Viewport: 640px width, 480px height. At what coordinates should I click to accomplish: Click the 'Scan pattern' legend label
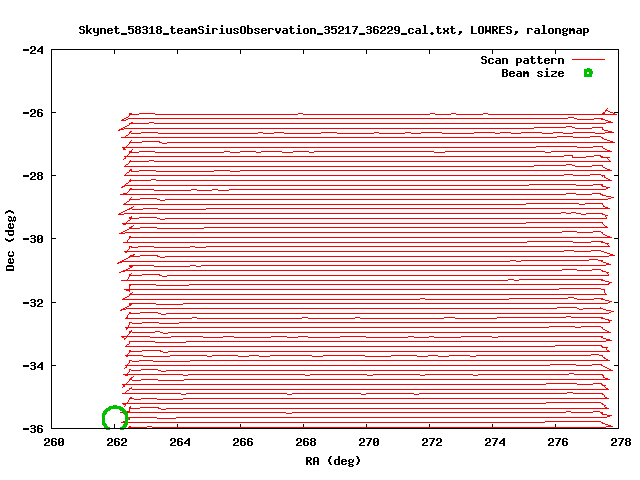522,60
